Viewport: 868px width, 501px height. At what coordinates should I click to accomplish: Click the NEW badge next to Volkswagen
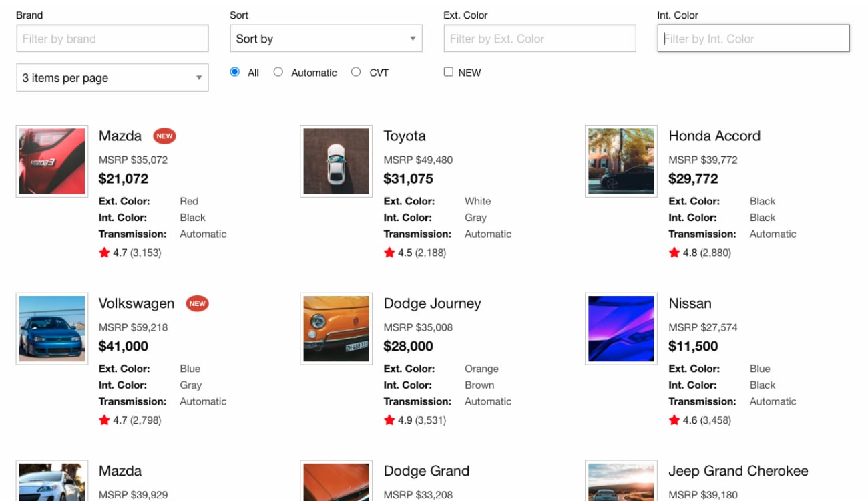pyautogui.click(x=197, y=303)
